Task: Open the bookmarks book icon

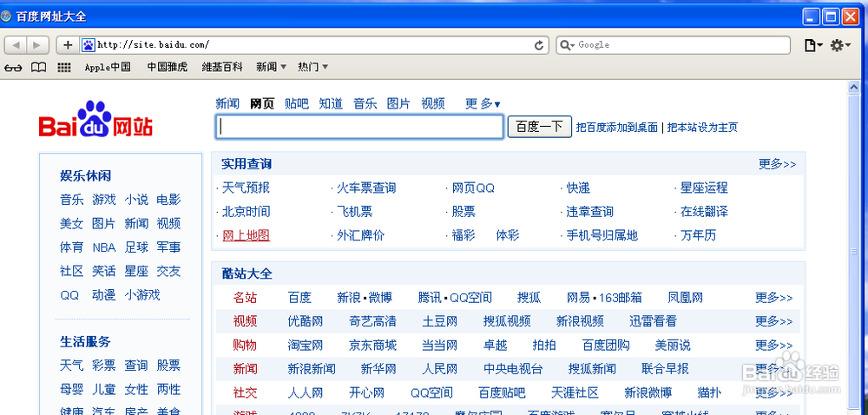Action: [x=38, y=68]
